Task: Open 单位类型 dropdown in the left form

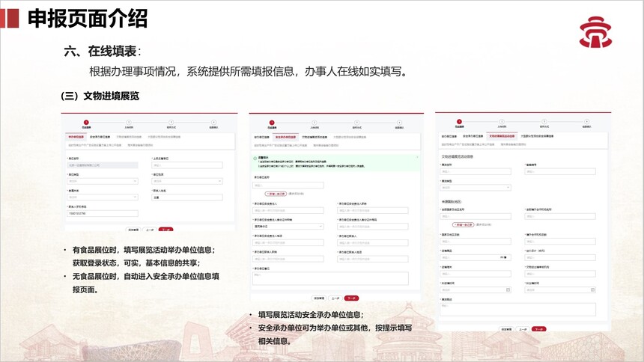Action: pos(103,181)
